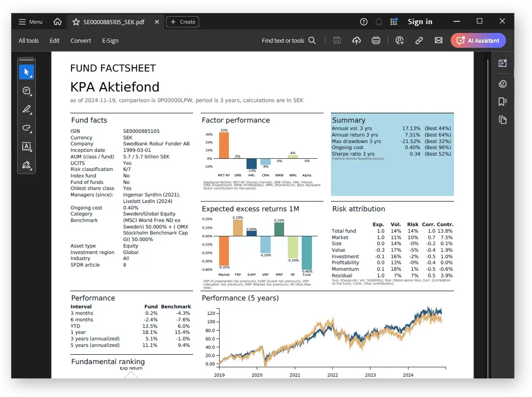Send the file by email icon
This screenshot has height=397, width=532.
point(439,40)
